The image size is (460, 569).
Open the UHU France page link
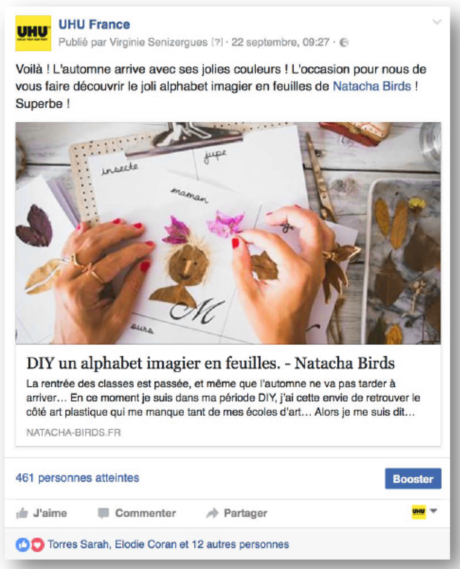point(94,24)
